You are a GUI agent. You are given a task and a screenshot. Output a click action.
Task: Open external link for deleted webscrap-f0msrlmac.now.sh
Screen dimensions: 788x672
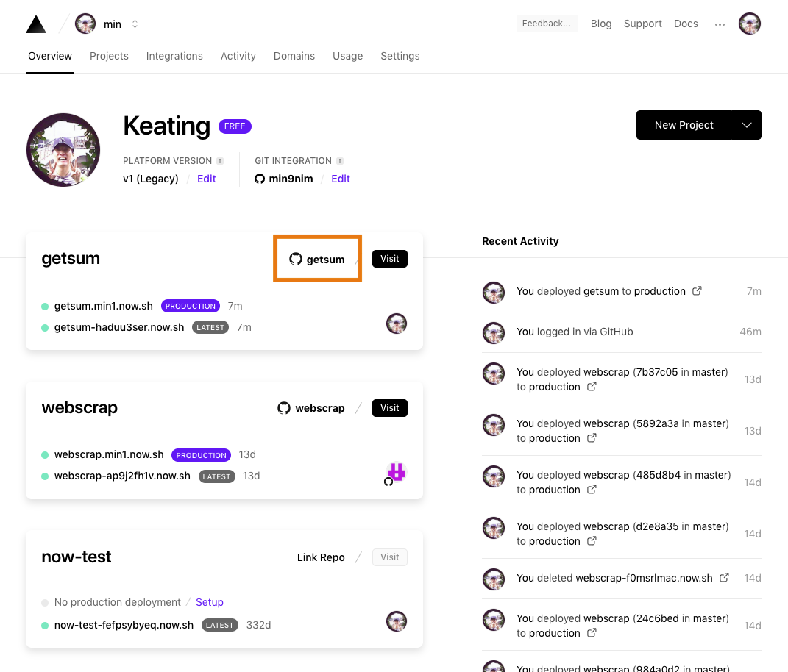pyautogui.click(x=724, y=578)
